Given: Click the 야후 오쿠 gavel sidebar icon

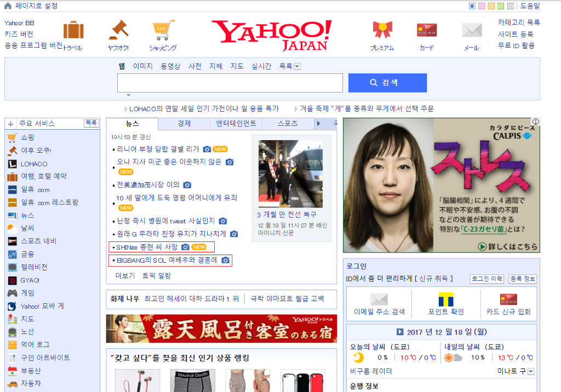Looking at the screenshot, I should [x=12, y=151].
